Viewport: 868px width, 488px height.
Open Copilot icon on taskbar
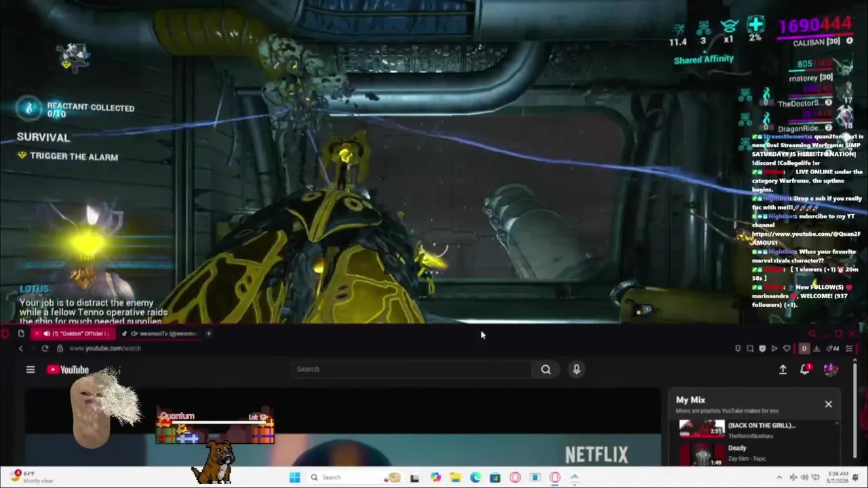[x=435, y=477]
